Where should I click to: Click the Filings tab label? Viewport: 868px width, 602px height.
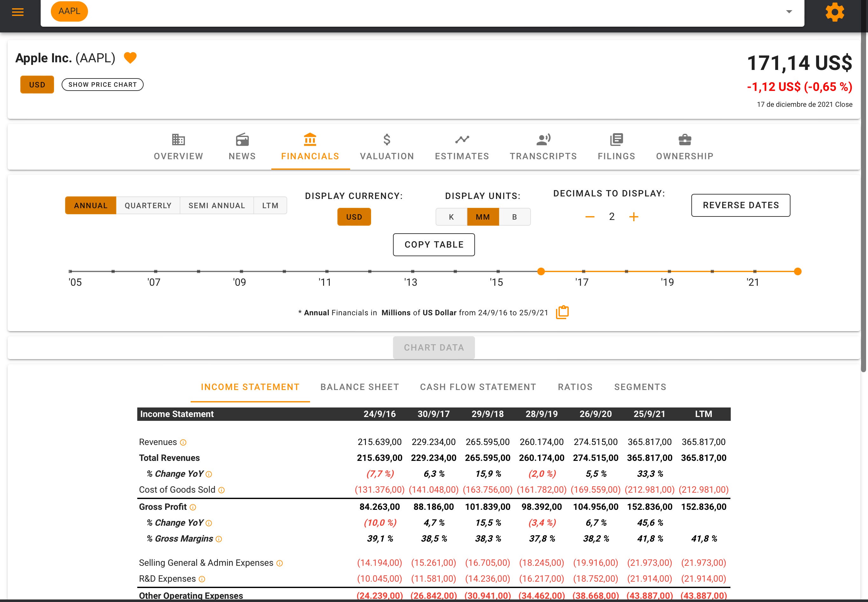pyautogui.click(x=616, y=156)
